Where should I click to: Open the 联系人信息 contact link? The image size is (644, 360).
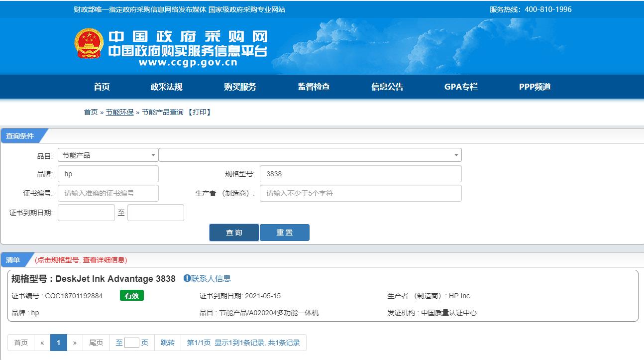(211, 278)
